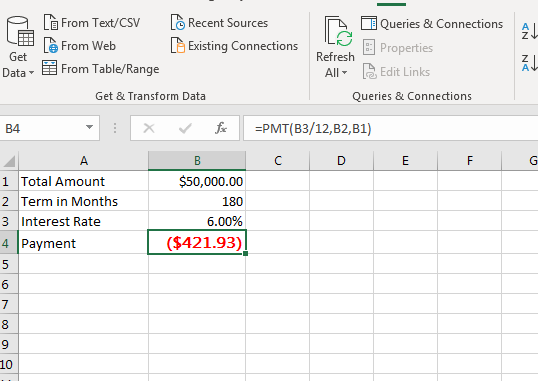Sort Z to A descending

tap(529, 63)
